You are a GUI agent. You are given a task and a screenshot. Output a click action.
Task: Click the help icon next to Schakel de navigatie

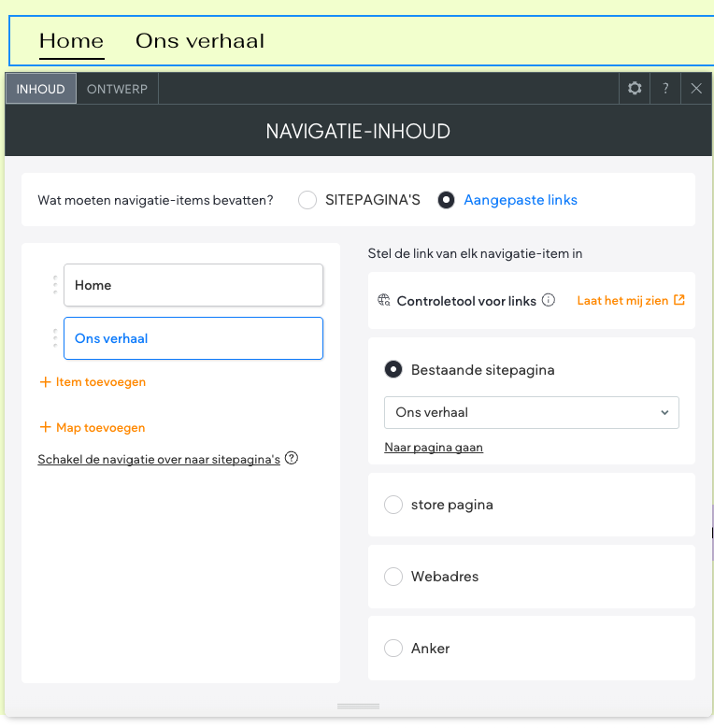(x=292, y=459)
